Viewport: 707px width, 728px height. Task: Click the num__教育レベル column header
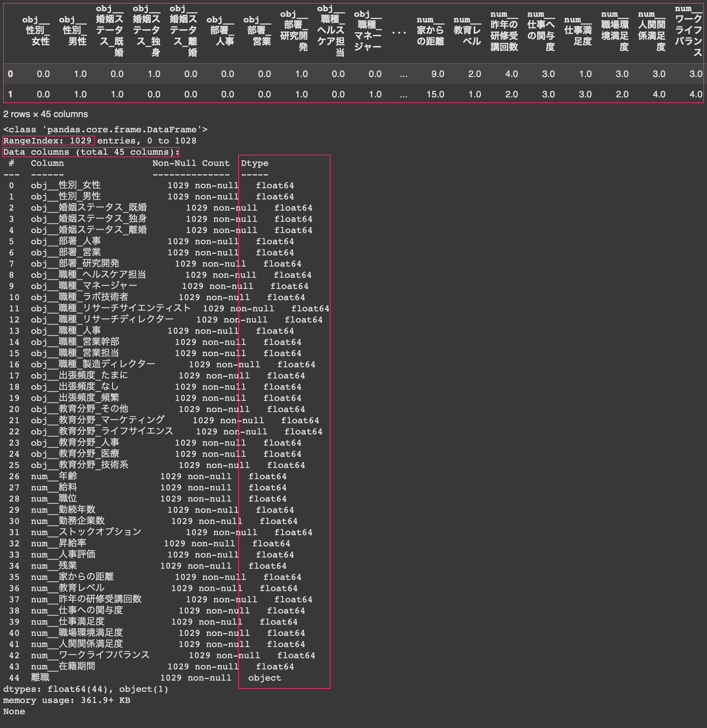467,31
